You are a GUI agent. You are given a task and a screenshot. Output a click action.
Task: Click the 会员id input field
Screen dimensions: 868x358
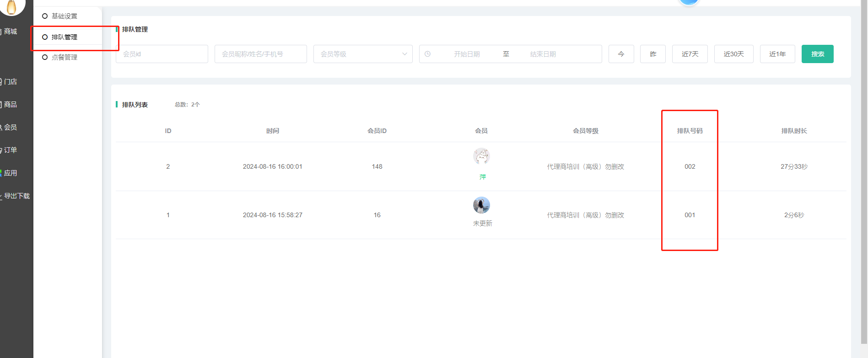[162, 54]
